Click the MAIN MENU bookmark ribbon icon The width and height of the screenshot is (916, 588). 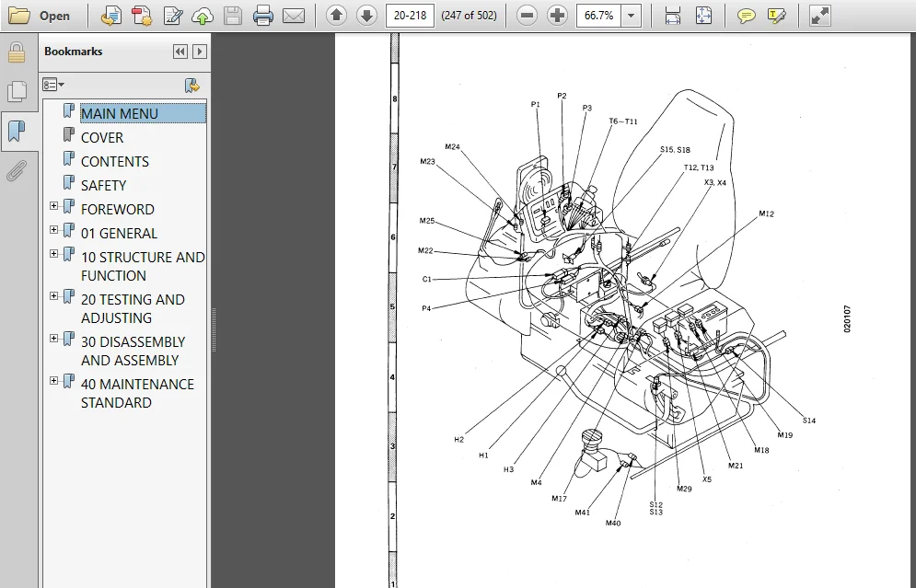click(x=69, y=111)
